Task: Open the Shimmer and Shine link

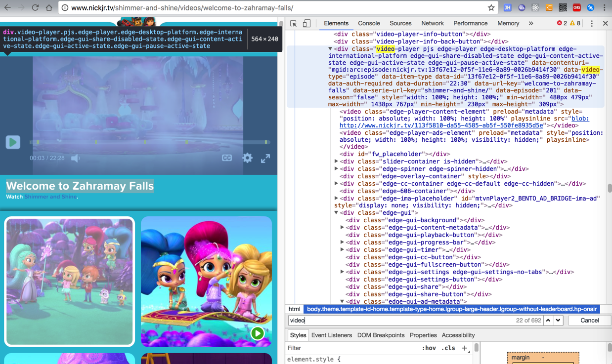Action: [x=50, y=197]
